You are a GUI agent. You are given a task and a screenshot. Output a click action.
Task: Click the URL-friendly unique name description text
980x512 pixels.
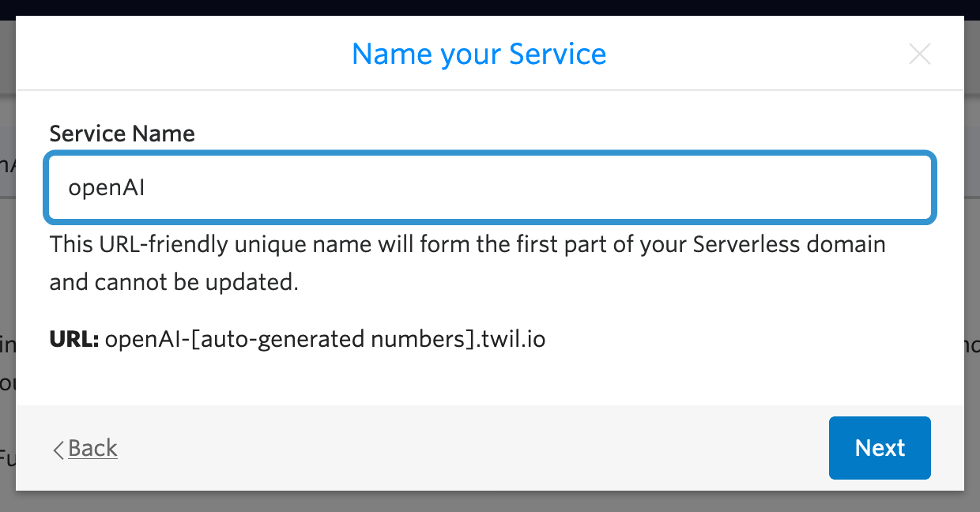click(466, 244)
